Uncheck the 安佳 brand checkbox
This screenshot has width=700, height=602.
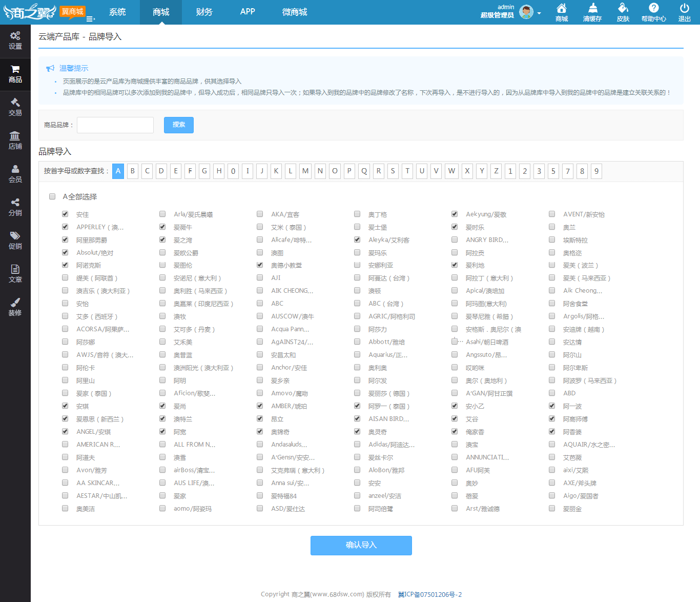point(65,214)
